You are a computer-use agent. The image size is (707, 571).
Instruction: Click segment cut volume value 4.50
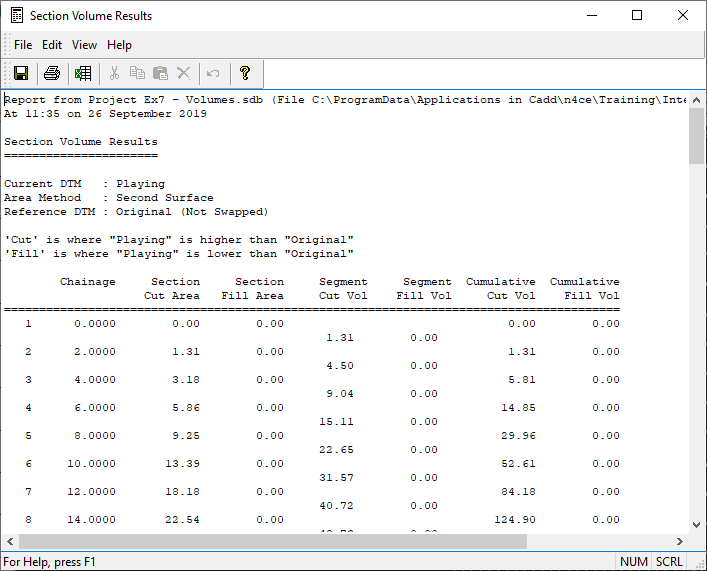(340, 365)
